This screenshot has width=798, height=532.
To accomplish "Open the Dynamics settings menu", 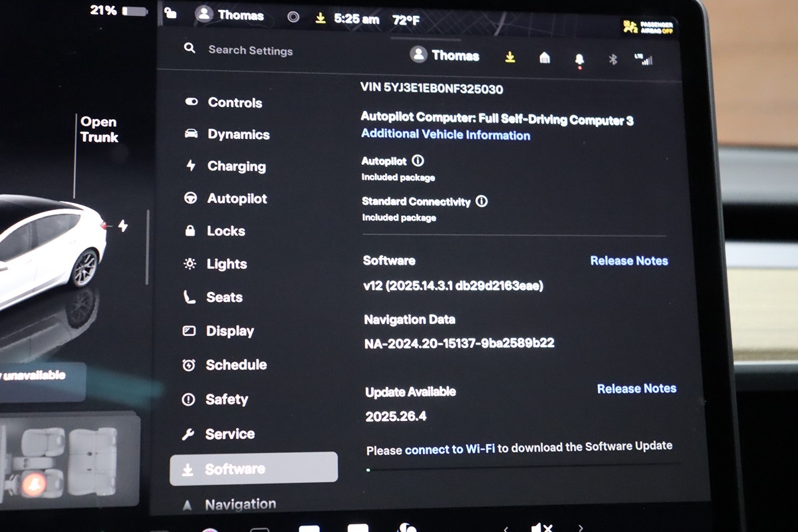I will click(227, 134).
